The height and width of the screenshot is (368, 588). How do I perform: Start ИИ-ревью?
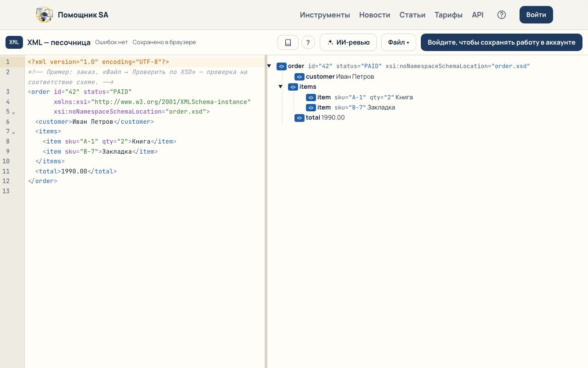pyautogui.click(x=348, y=42)
